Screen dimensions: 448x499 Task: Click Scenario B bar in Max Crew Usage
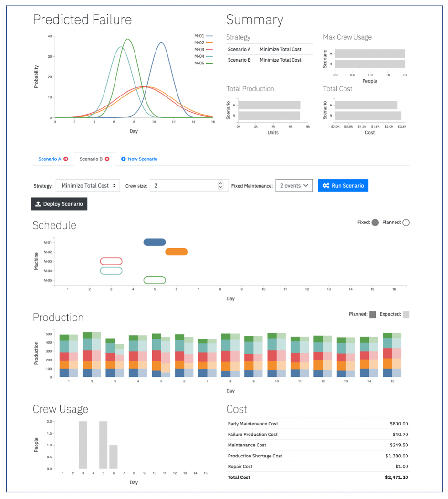370,64
